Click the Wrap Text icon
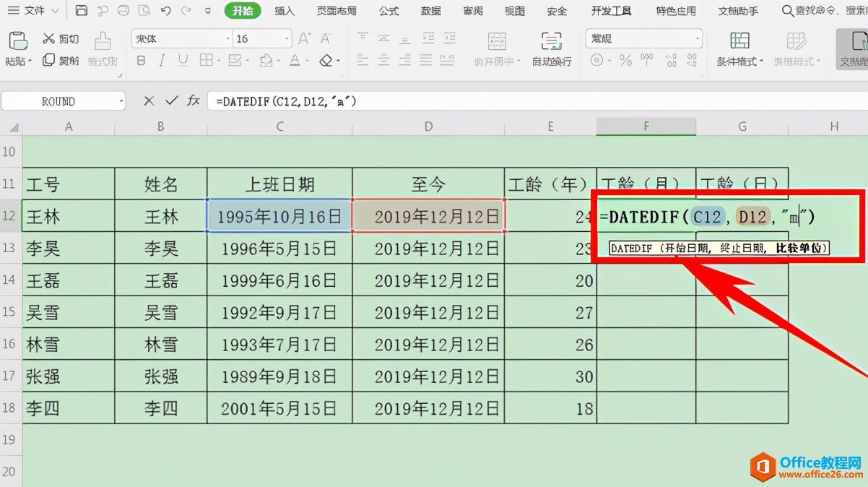This screenshot has height=487, width=868. tap(552, 40)
